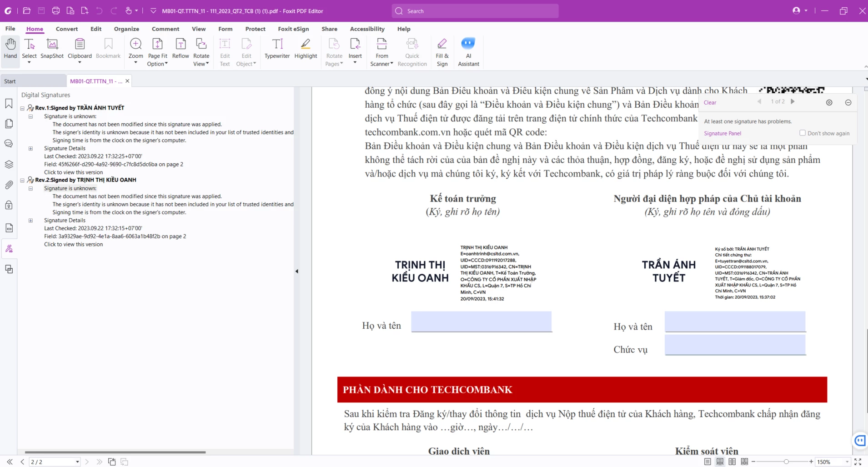Open zoom percentage 150% dropdown
This screenshot has height=467, width=868.
tap(847, 462)
